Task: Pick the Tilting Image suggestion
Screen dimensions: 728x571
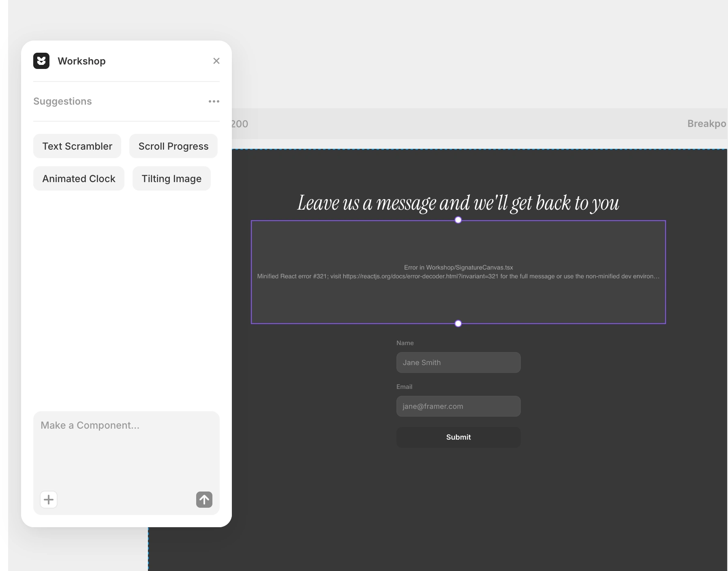Action: click(x=171, y=178)
